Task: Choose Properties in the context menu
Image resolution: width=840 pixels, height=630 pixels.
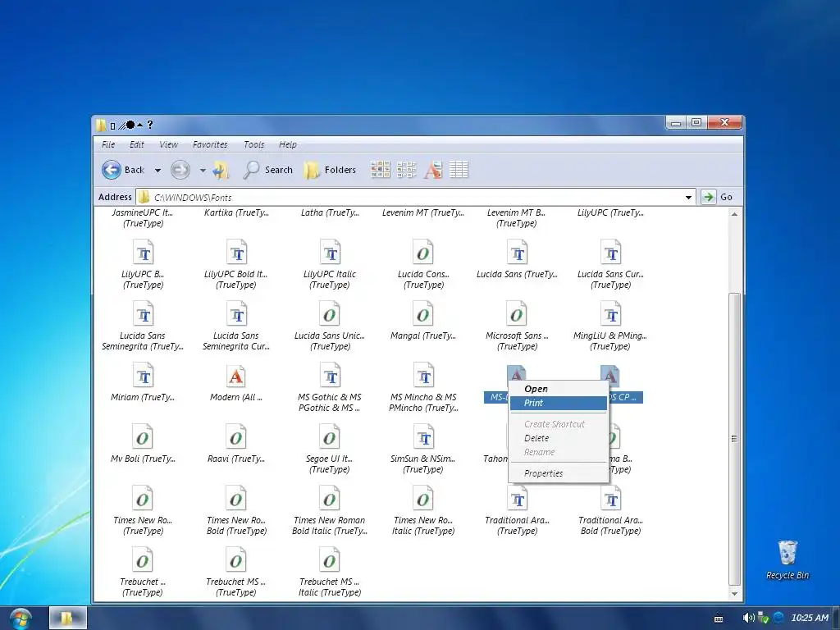Action: click(x=558, y=473)
